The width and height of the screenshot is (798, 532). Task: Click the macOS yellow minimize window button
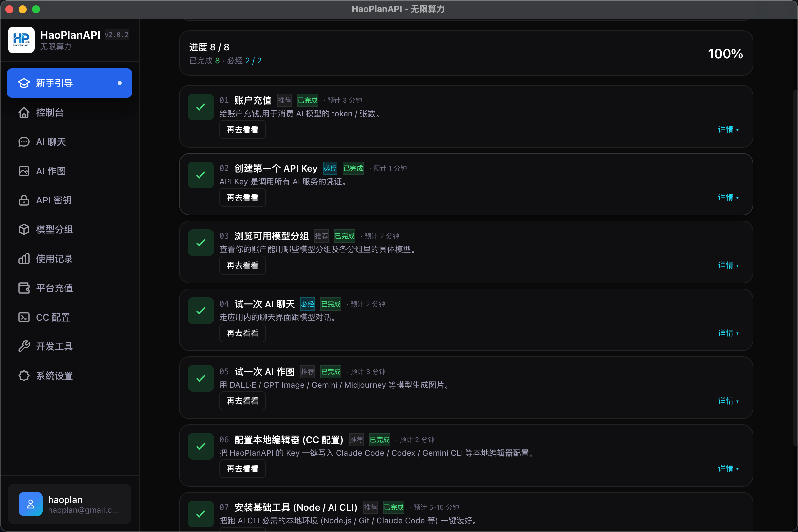[22, 9]
